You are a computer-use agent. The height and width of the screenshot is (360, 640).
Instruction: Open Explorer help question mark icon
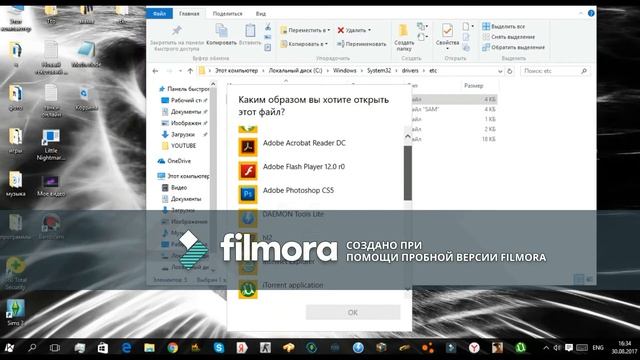591,13
